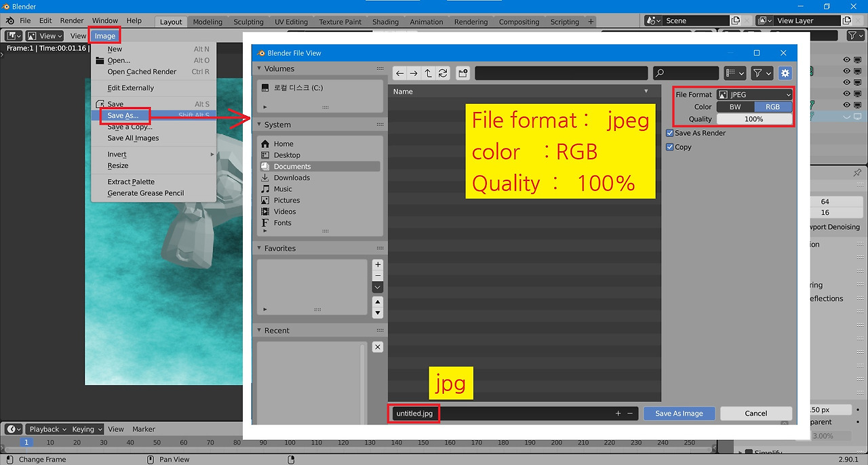Remove a bookmark with the minus button in Favorites
Image resolution: width=868 pixels, height=465 pixels.
[378, 276]
